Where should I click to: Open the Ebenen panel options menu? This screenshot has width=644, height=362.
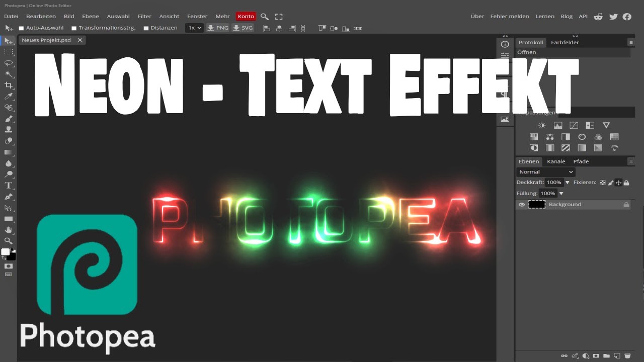pos(631,161)
